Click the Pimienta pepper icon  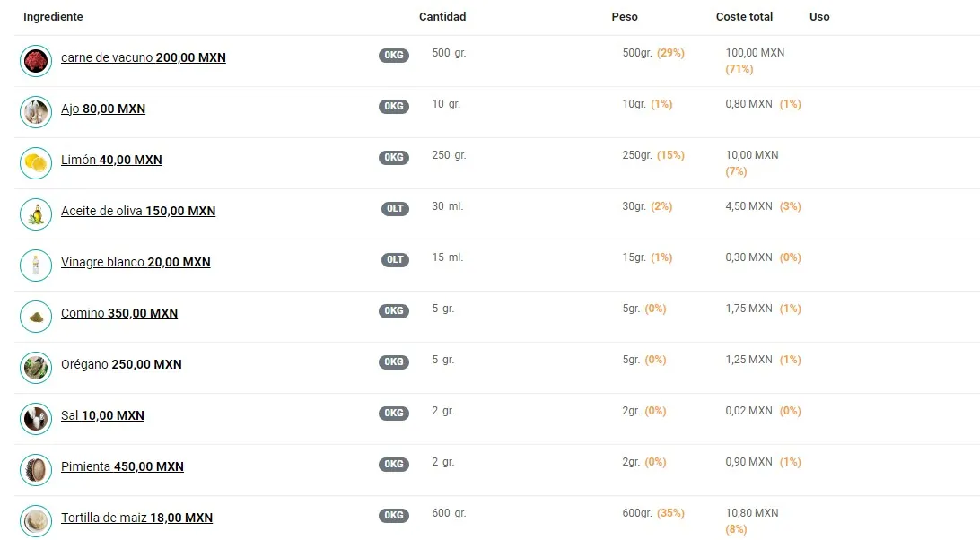tap(36, 471)
